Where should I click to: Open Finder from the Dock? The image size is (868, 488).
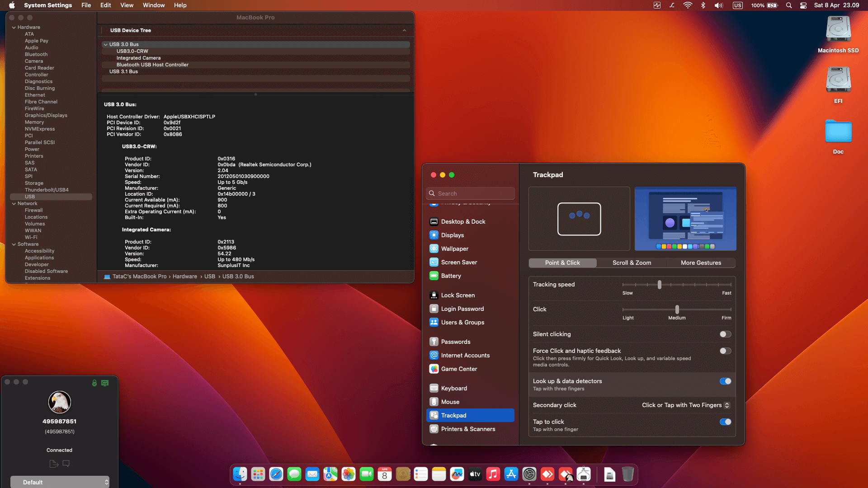240,474
